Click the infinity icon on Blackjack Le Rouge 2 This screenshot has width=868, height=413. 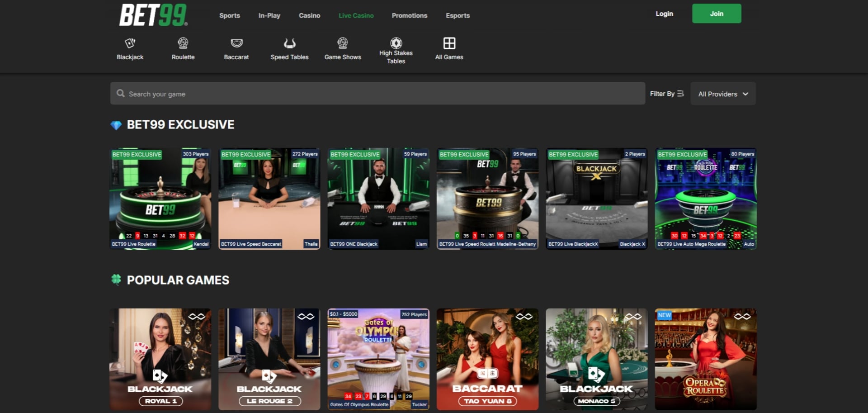(x=306, y=317)
